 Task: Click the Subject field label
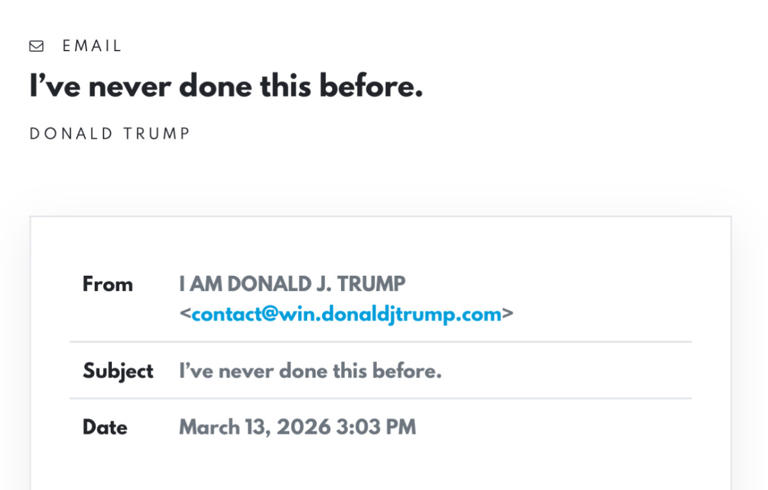(x=118, y=371)
